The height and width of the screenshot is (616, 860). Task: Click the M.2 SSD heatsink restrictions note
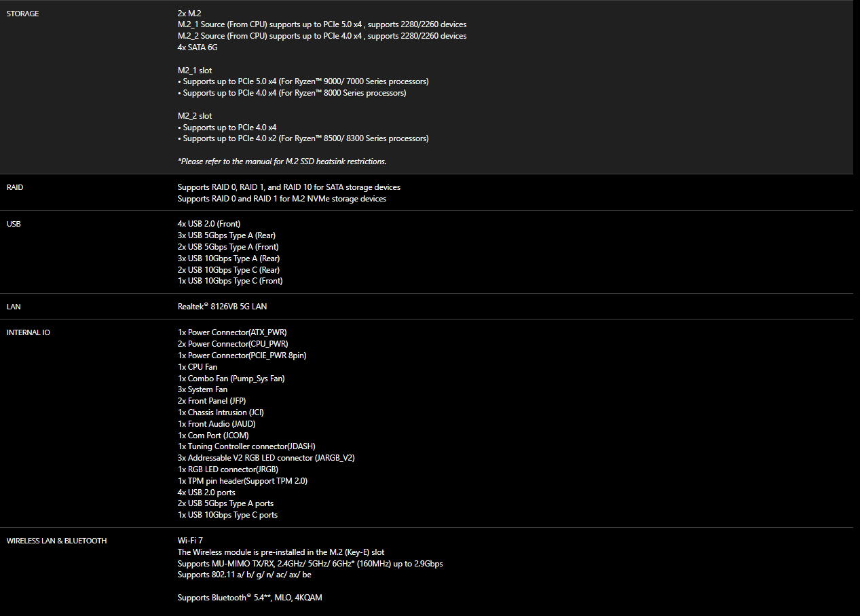[x=282, y=161]
